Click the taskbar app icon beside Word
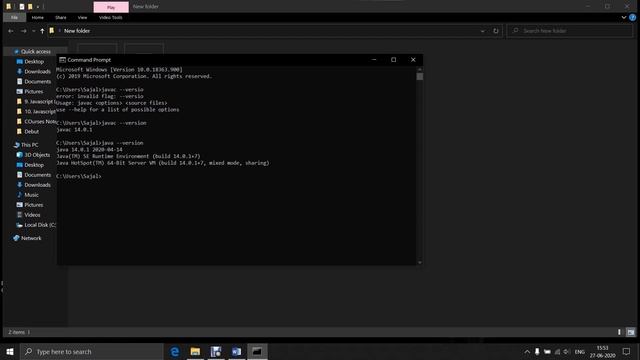 (216, 351)
